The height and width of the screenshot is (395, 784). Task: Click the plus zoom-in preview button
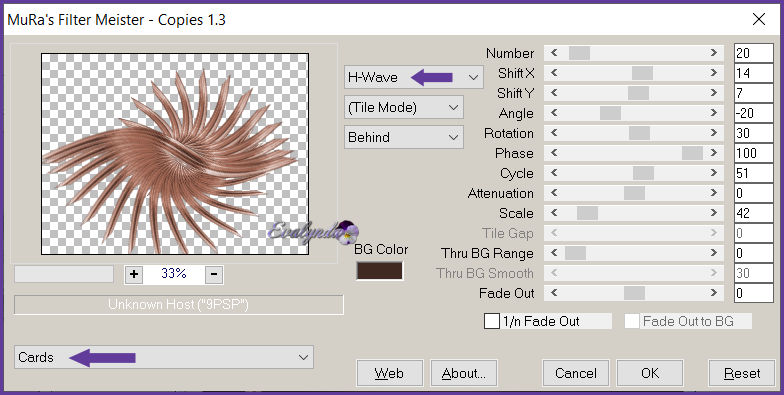point(134,274)
